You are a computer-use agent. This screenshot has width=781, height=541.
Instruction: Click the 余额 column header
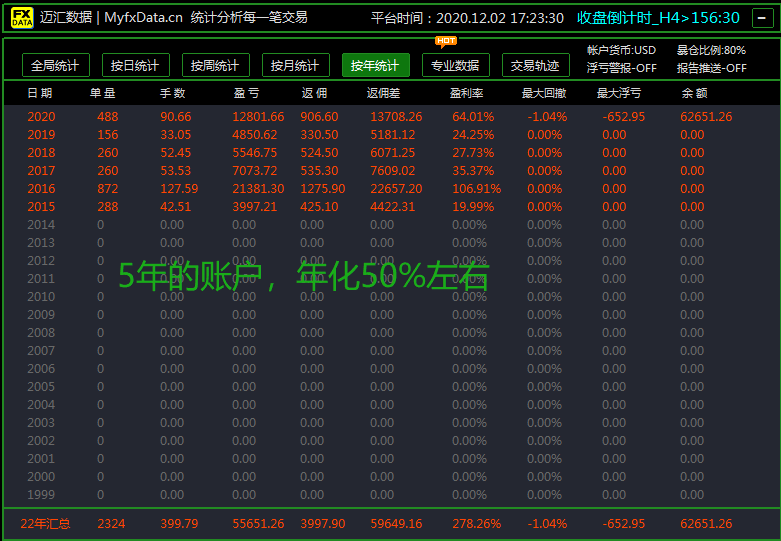tap(694, 93)
